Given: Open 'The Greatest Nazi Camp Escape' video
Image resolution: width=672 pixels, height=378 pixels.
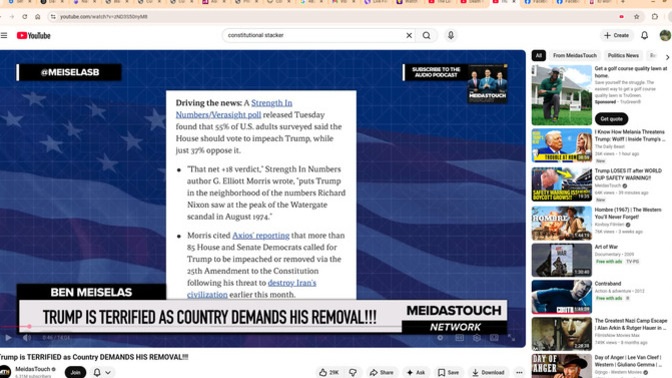Looking at the screenshot, I should pos(631,324).
